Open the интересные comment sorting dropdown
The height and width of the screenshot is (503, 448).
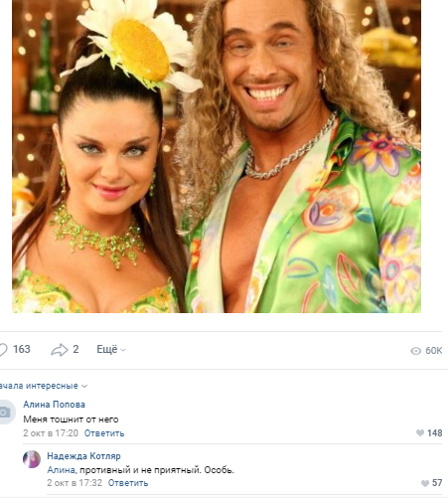43,386
